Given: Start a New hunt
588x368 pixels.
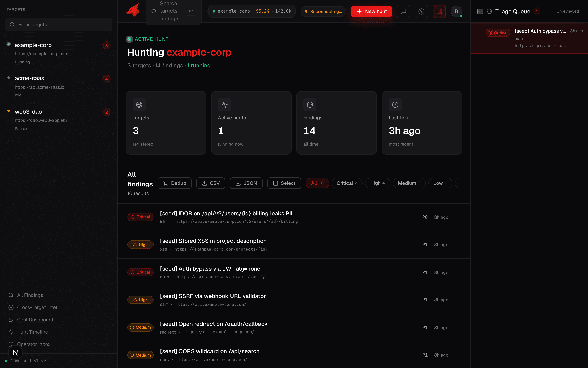Looking at the screenshot, I should click(372, 11).
